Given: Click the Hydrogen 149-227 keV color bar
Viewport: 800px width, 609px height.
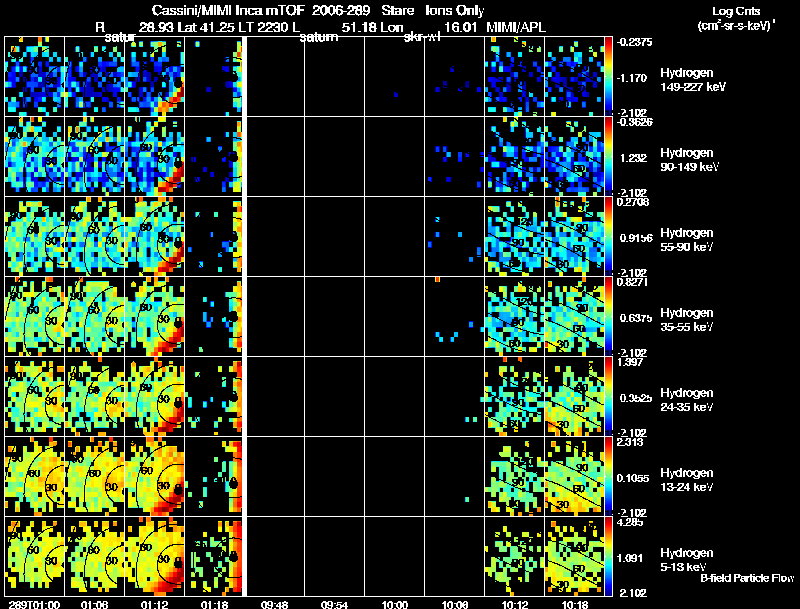Looking at the screenshot, I should tap(608, 76).
